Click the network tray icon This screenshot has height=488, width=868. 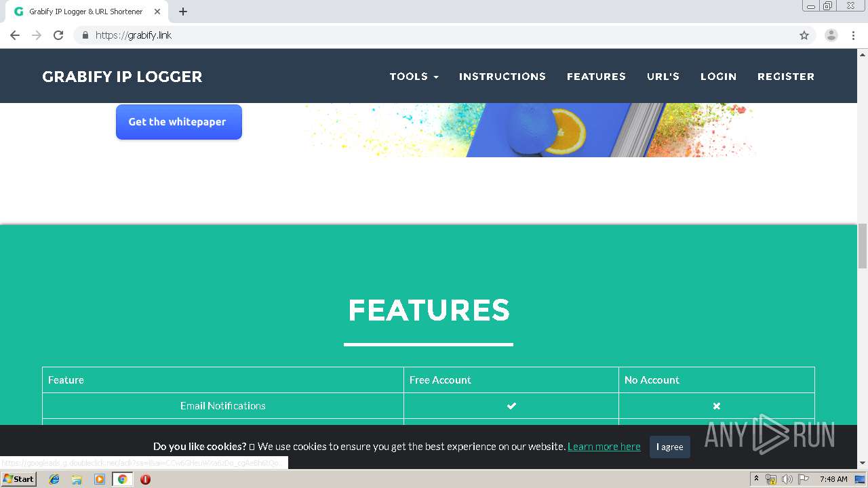771,479
